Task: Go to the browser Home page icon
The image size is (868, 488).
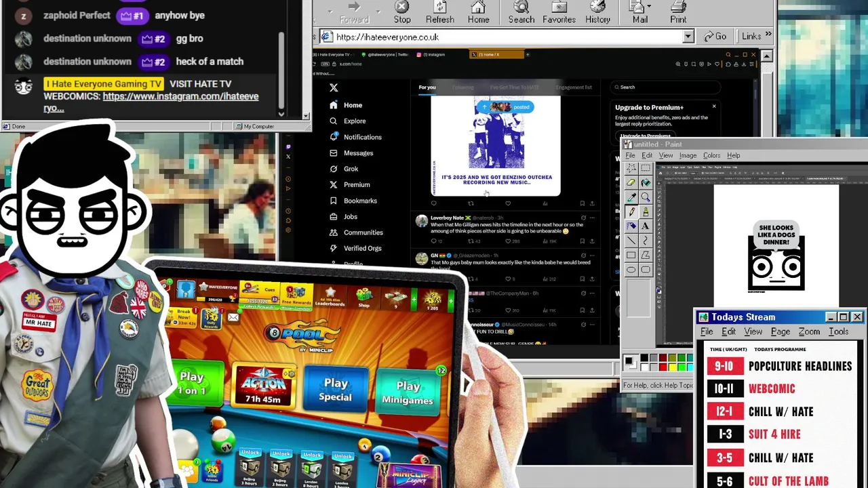Action: pos(478,12)
